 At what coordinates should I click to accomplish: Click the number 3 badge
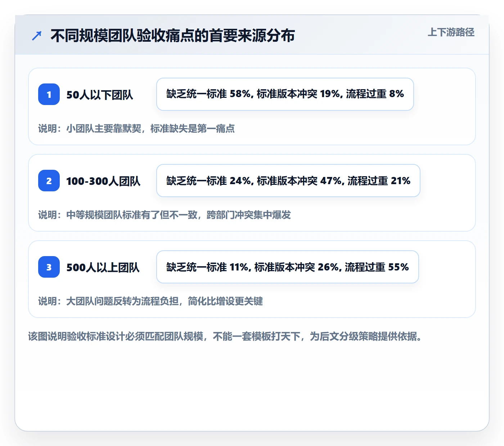point(49,267)
